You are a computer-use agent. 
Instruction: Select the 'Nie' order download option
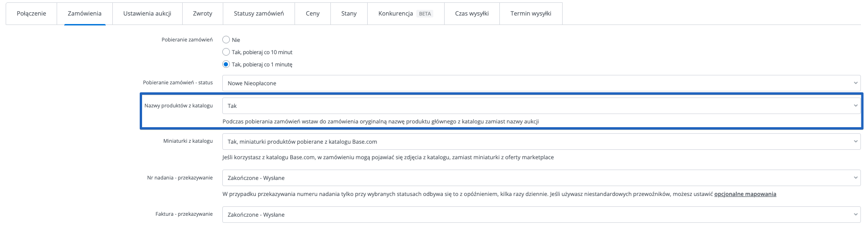click(226, 40)
